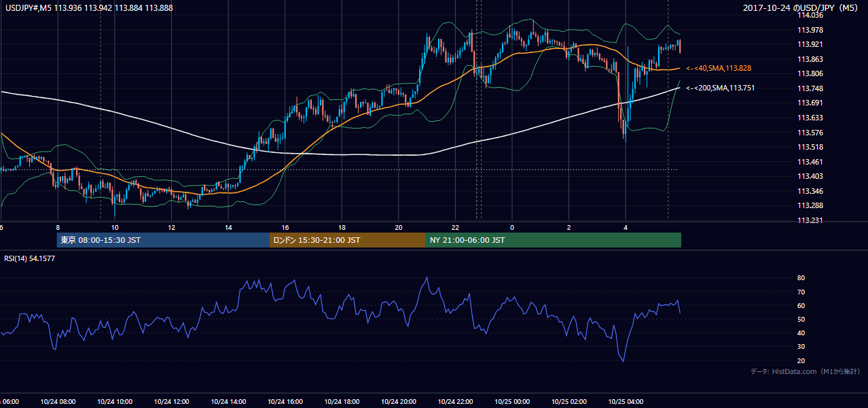Click the ロンドン 15:30-21:00 JST session bar

[348, 240]
